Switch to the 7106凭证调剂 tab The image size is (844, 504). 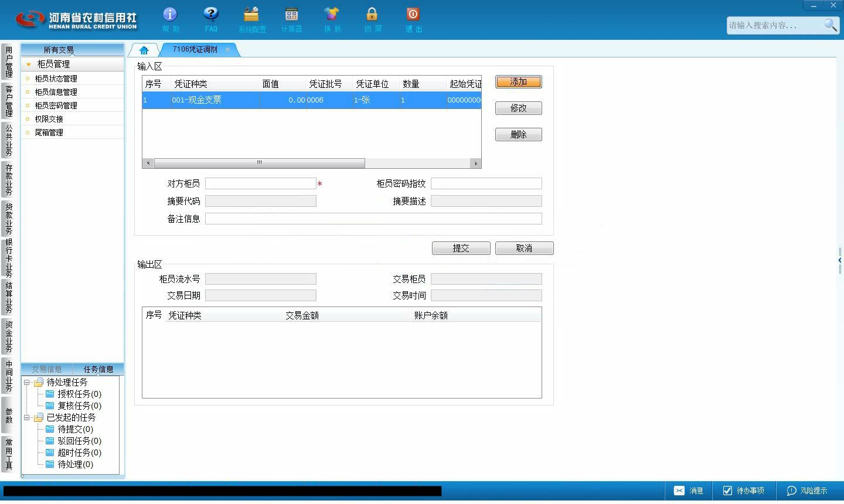(x=195, y=50)
